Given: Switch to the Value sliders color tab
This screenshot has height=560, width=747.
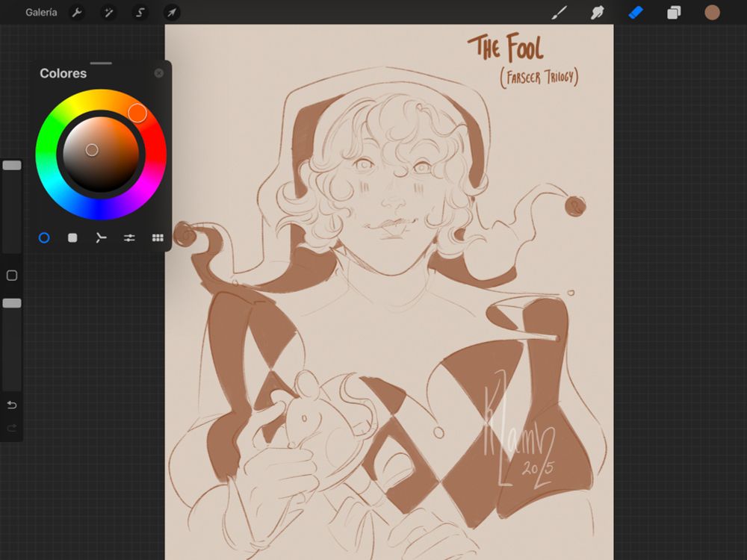Looking at the screenshot, I should [x=129, y=237].
